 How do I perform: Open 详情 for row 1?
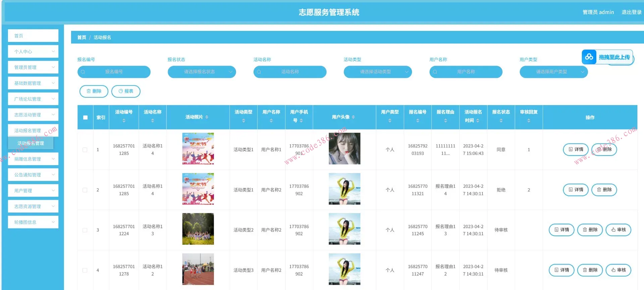(x=576, y=149)
